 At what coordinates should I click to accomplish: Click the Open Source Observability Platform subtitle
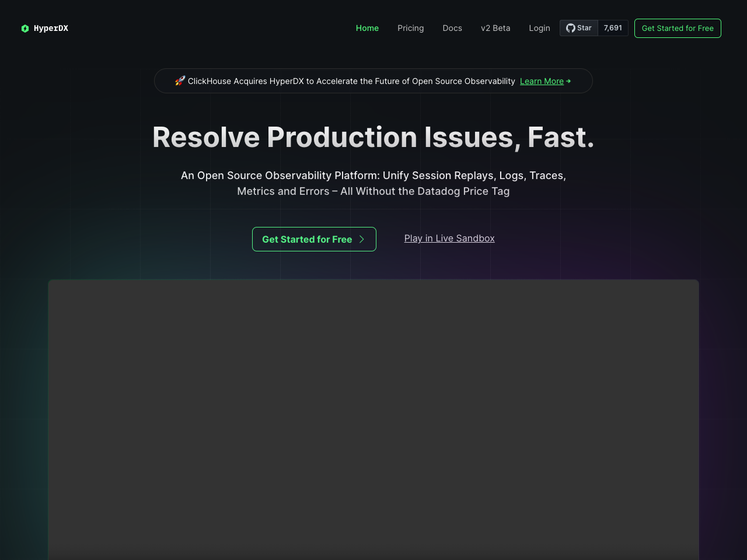373,183
